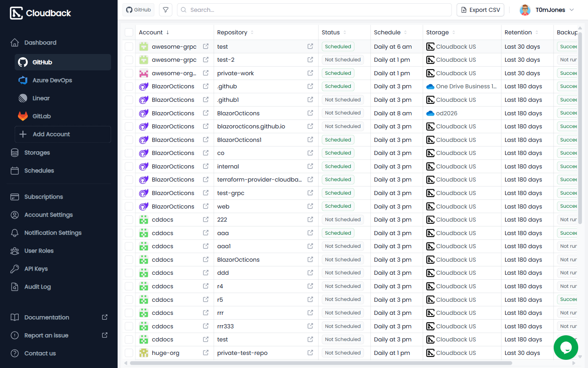Check the row for repository private-test-repo

pos(129,353)
